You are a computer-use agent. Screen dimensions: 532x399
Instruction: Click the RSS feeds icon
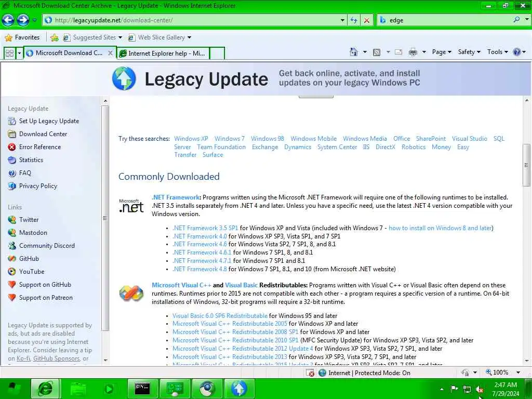point(377,52)
